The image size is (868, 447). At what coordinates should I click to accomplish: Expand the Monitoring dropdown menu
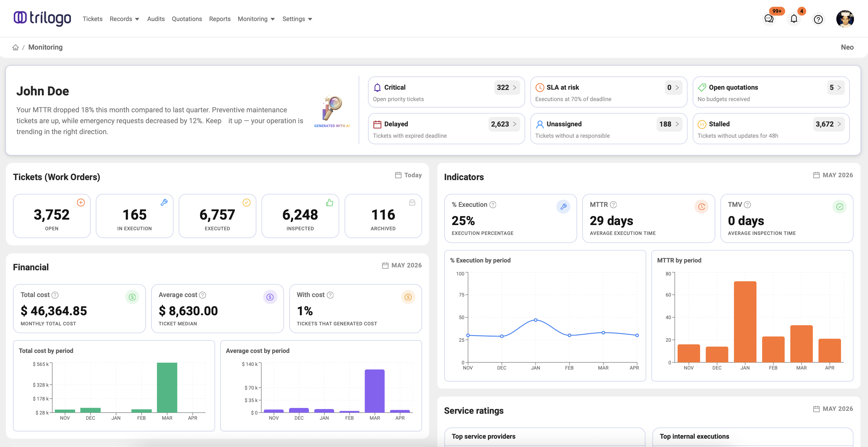pyautogui.click(x=256, y=19)
